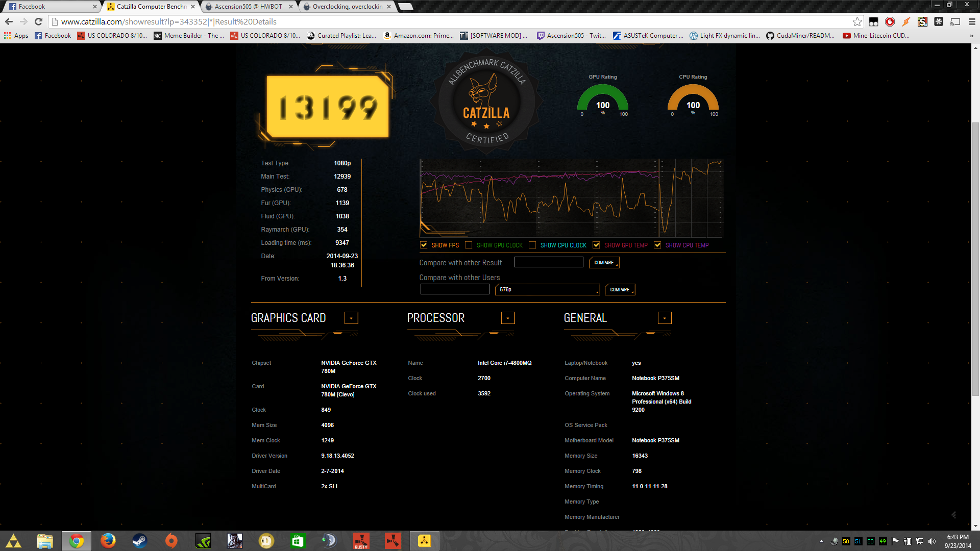This screenshot has width=980, height=551.
Task: Show more bookmarks with the chevron
Action: [971, 36]
